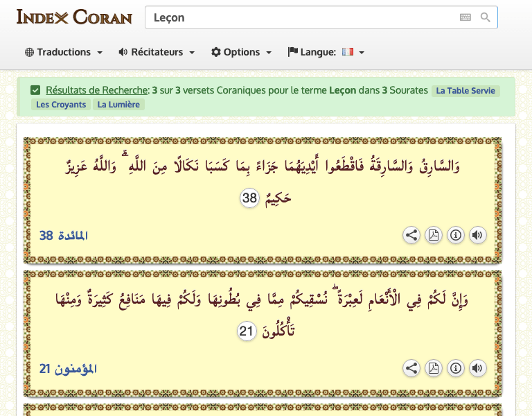Click the search magnifier icon
This screenshot has height=416, width=532.
coord(486,17)
